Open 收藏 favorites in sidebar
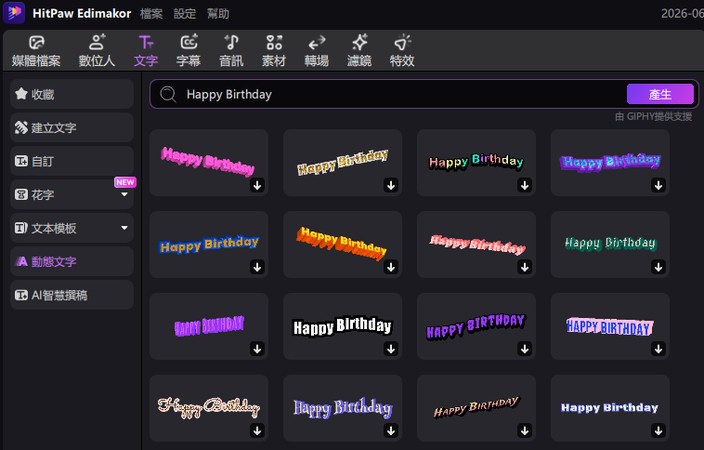Screen dimensions: 704x450 tap(72, 94)
